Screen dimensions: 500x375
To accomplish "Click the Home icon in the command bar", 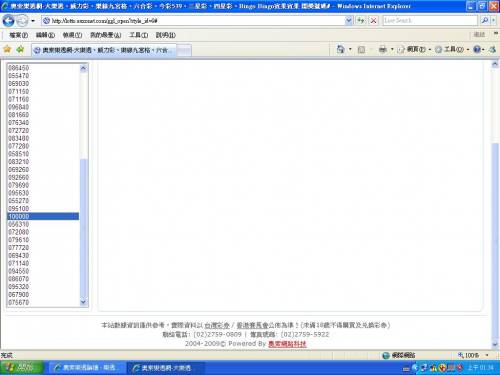I will coord(340,49).
